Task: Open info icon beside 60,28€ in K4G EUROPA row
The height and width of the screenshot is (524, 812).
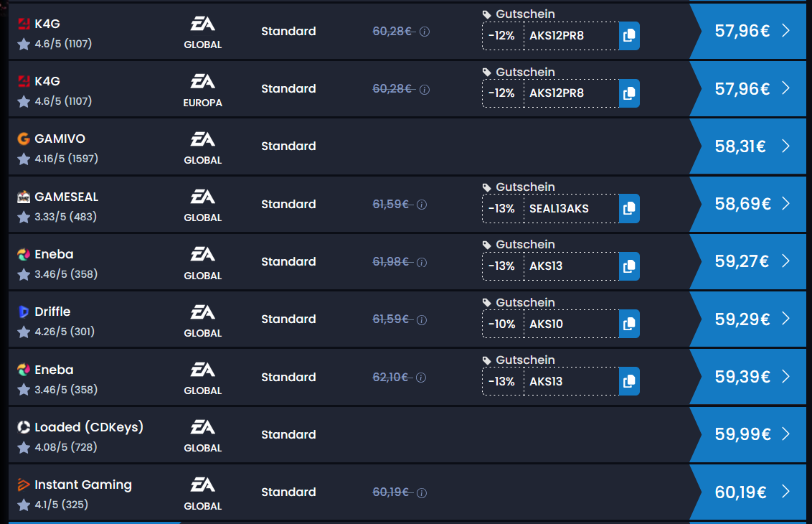Action: point(425,90)
